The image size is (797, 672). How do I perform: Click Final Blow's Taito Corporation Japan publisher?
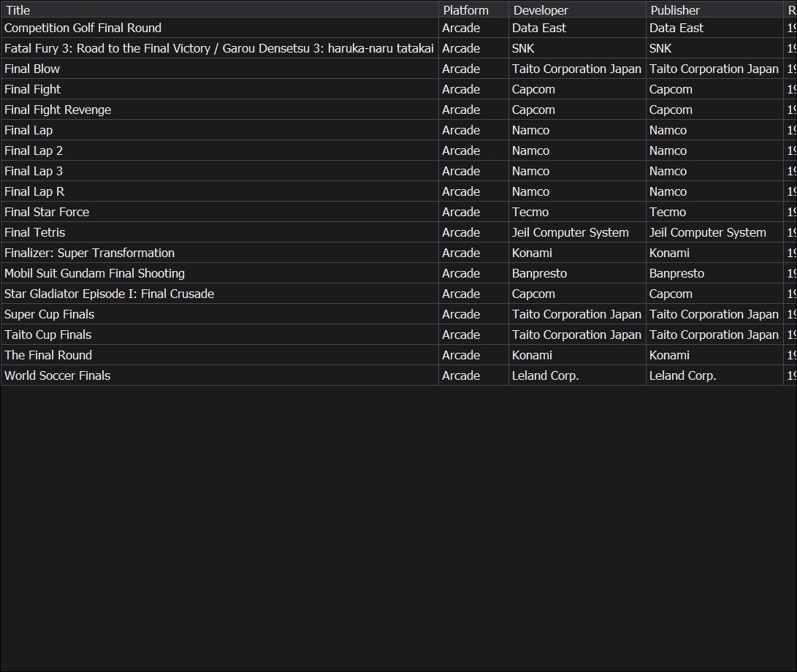point(714,69)
